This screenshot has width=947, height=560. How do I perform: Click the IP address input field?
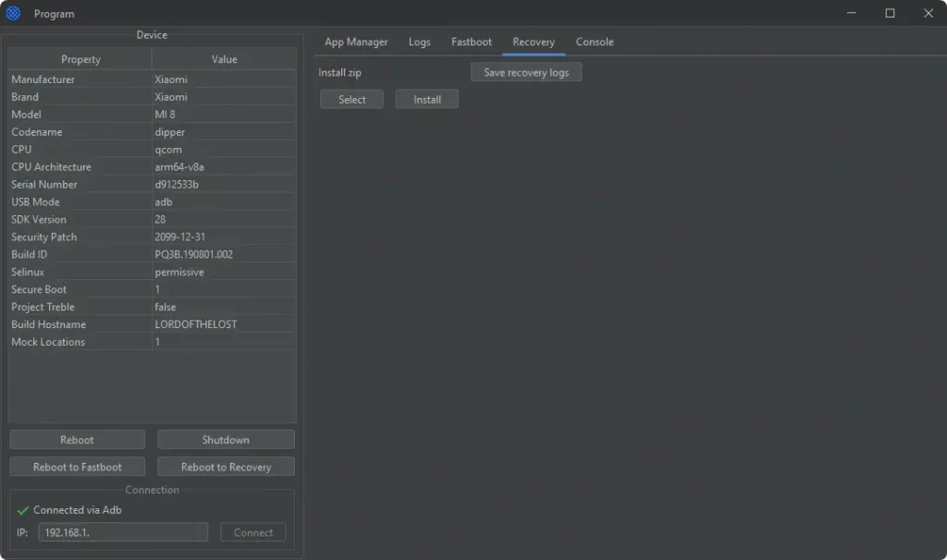[123, 532]
